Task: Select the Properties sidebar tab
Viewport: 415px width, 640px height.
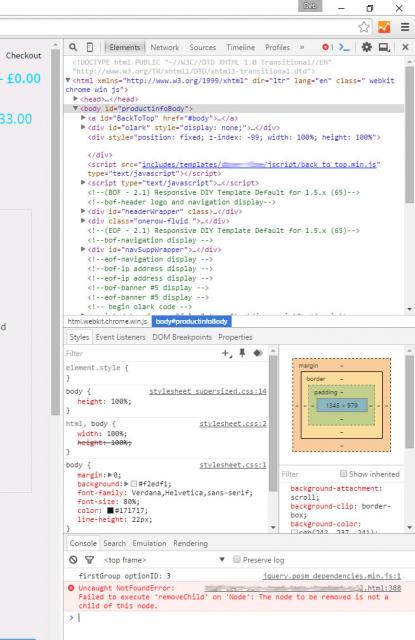Action: (235, 337)
